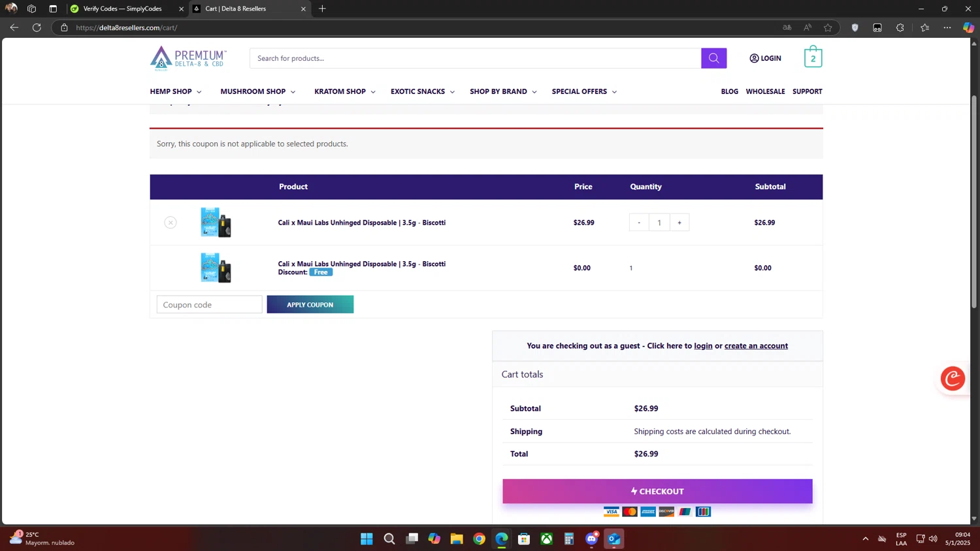Open the SUPPORT page
This screenshot has height=551, width=980.
pos(808,91)
